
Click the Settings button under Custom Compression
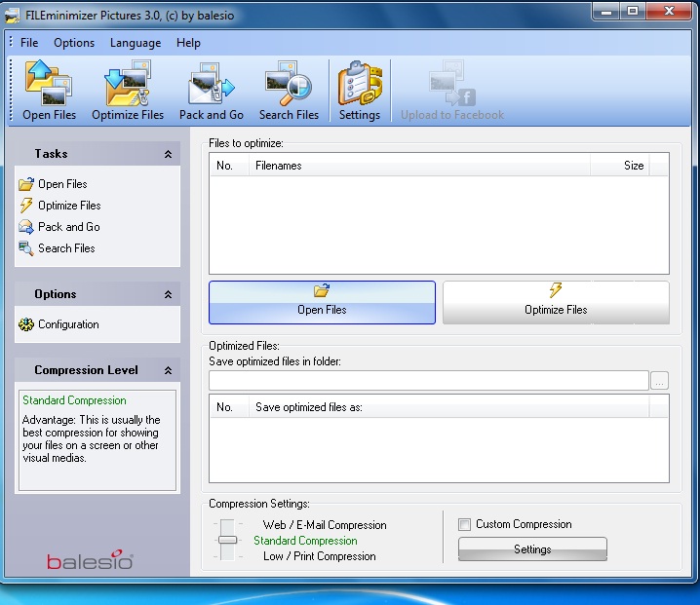[x=532, y=548]
